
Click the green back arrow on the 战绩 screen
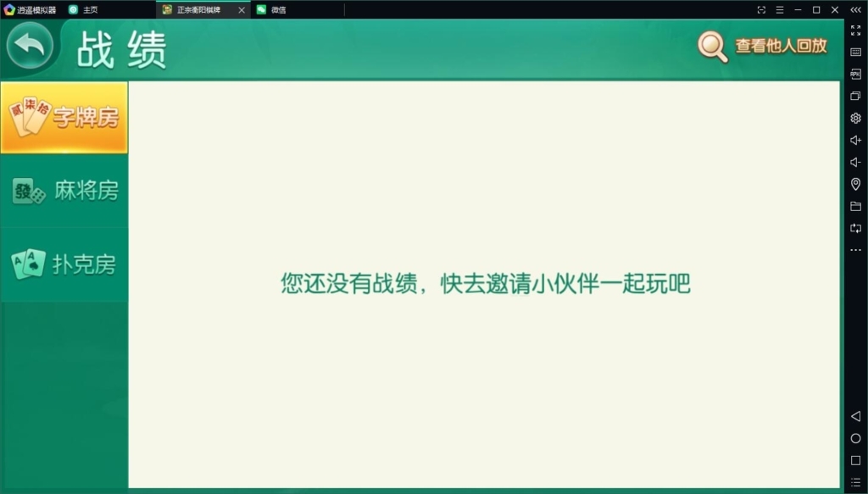click(31, 43)
